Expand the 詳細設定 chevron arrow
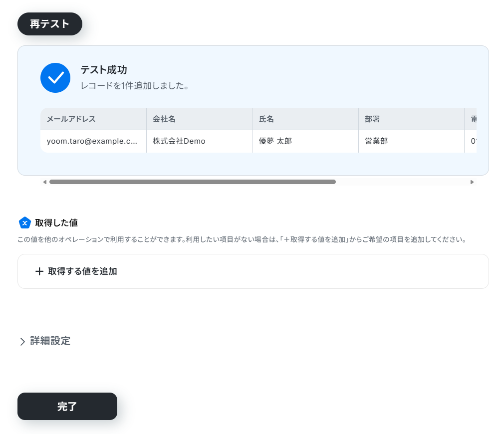504x434 pixels. [x=22, y=342]
